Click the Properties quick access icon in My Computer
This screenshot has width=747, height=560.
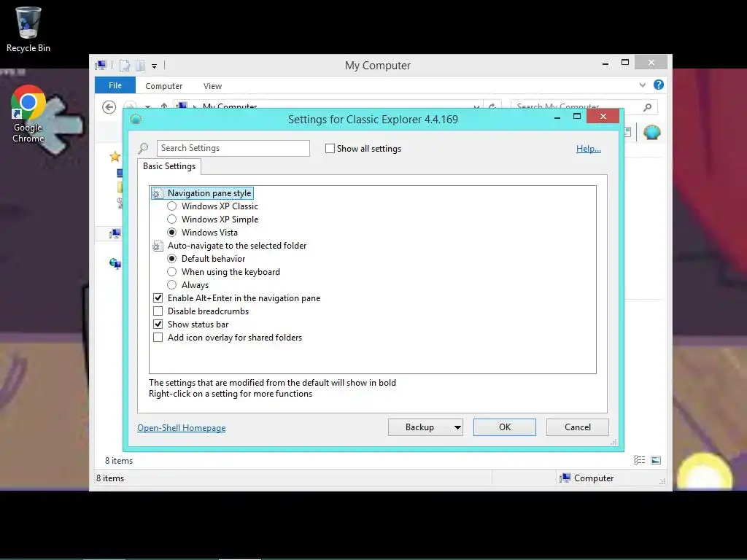pos(124,65)
